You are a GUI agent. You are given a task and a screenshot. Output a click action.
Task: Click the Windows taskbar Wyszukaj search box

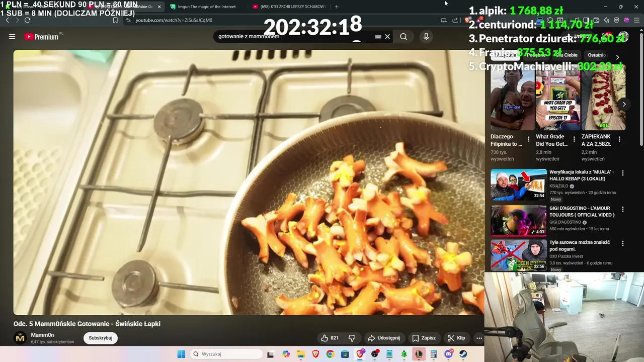226,354
